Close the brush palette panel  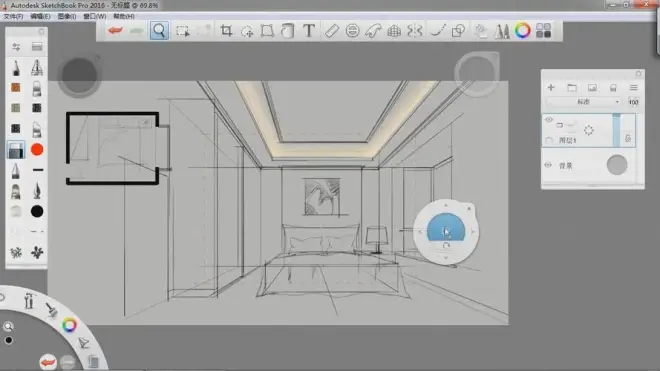(x=41, y=32)
